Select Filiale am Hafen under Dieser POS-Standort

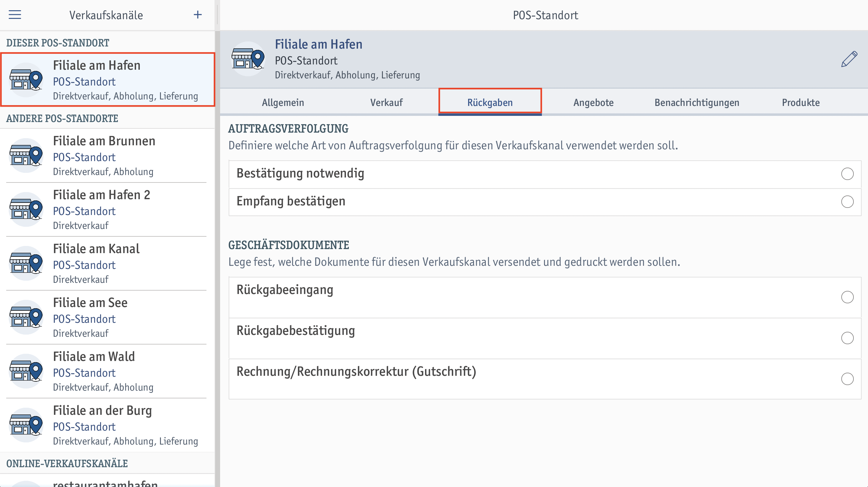(107, 80)
